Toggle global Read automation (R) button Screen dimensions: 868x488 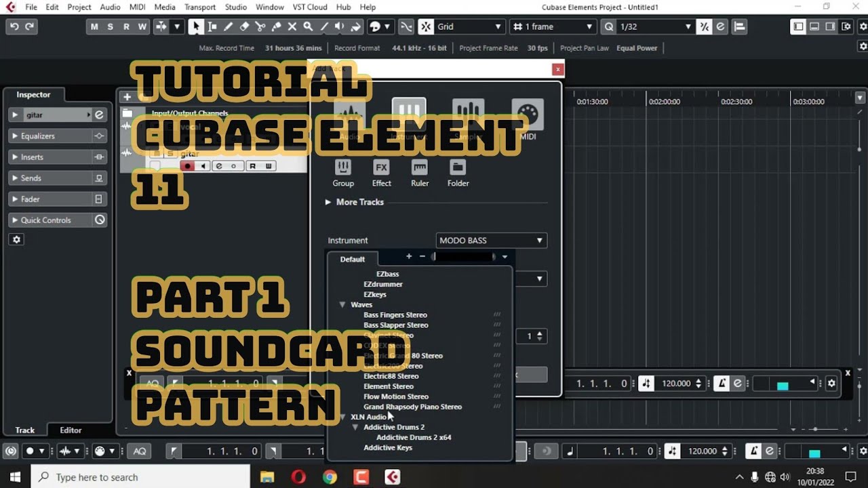point(126,26)
